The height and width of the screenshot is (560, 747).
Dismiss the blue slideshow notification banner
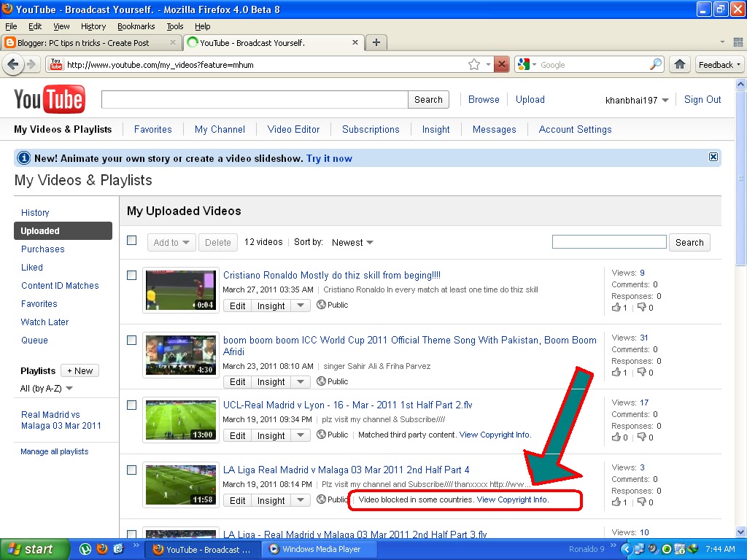click(713, 157)
